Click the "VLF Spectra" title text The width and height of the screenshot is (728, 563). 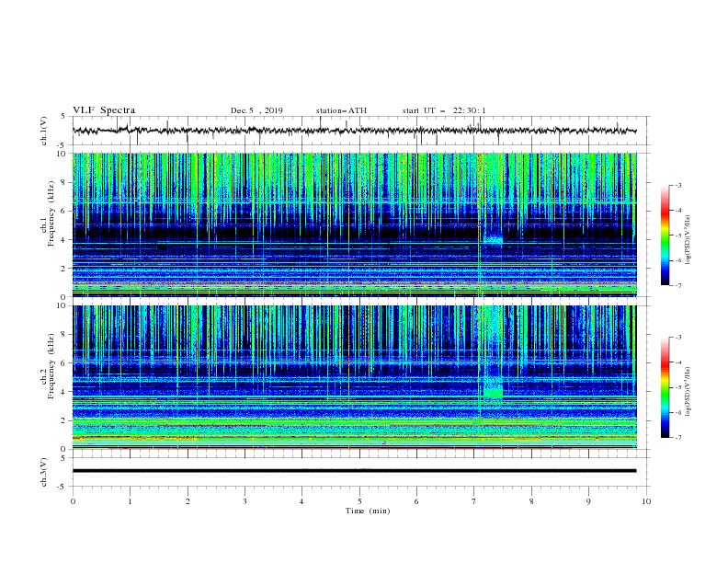coord(104,110)
